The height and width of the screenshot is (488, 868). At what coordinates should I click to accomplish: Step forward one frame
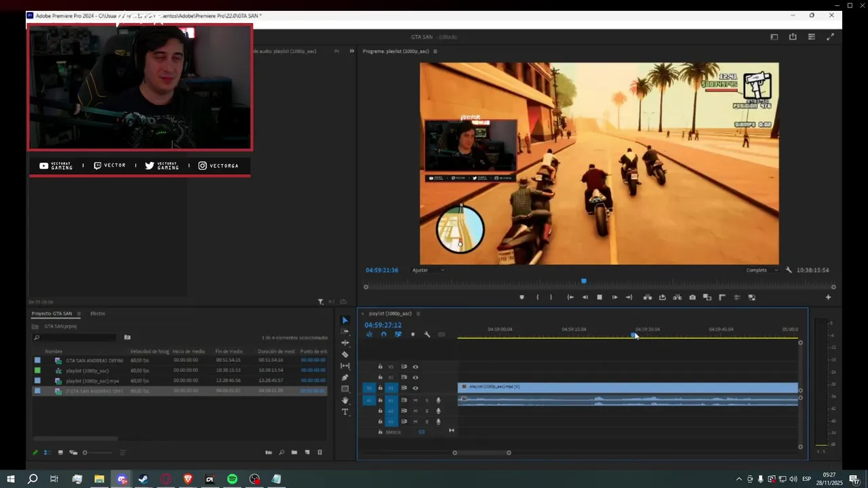614,298
